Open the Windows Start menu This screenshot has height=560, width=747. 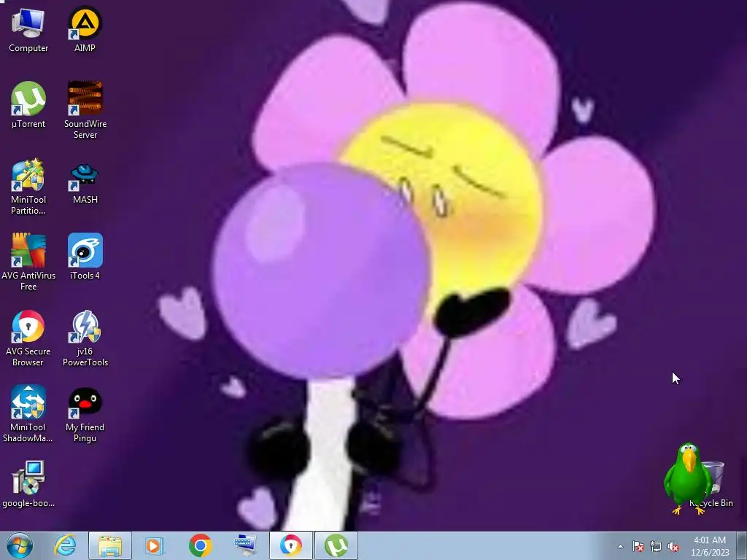pyautogui.click(x=20, y=545)
